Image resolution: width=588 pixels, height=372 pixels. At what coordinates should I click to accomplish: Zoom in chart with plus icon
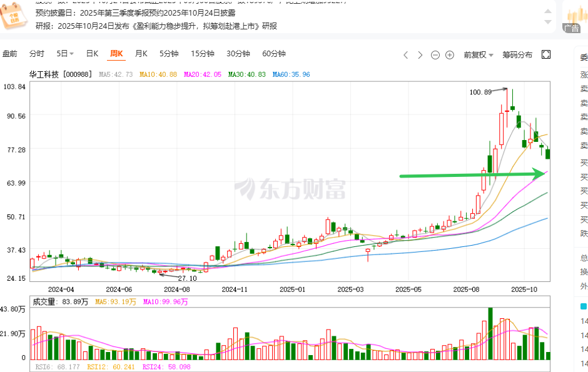point(450,55)
